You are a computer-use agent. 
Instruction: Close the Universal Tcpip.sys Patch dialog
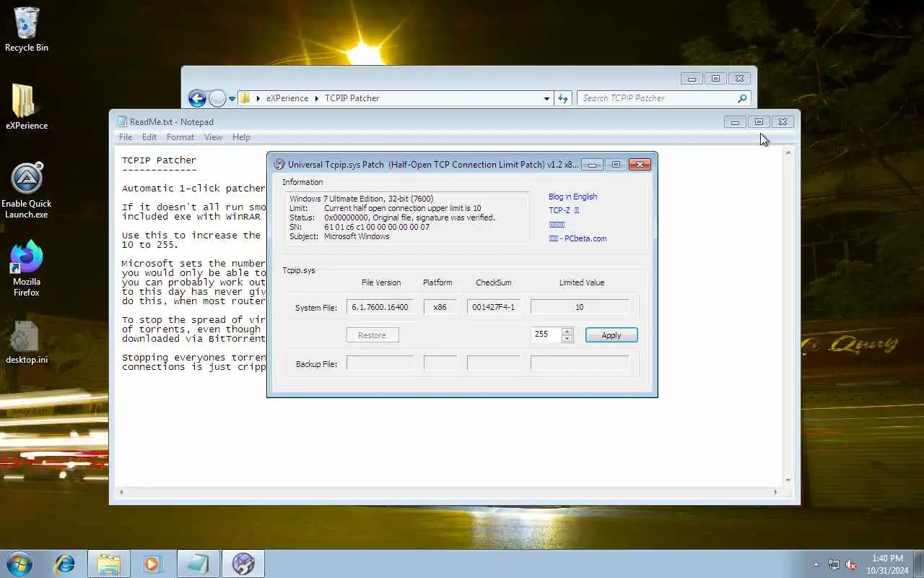(x=640, y=165)
